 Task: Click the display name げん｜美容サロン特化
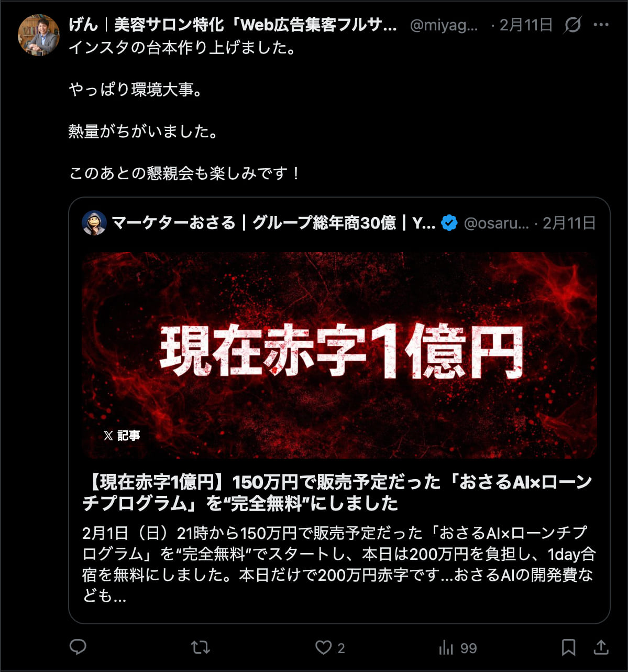(233, 25)
